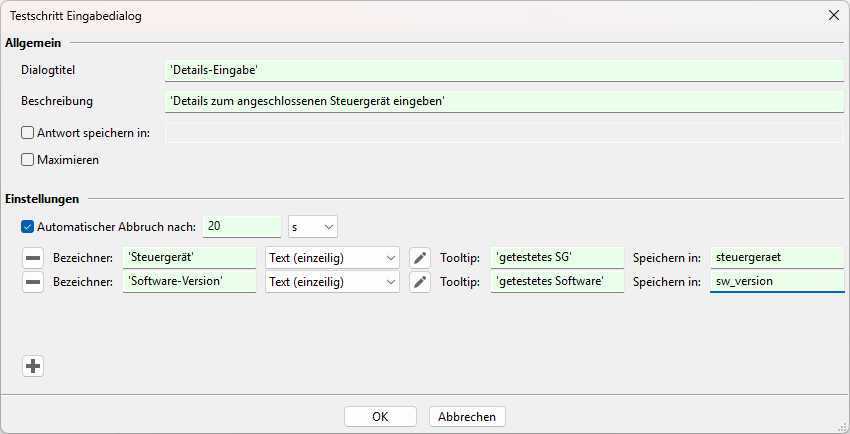Click pencil edit icon in 'Steuergerät' row
Image resolution: width=850 pixels, height=434 pixels.
click(x=420, y=258)
